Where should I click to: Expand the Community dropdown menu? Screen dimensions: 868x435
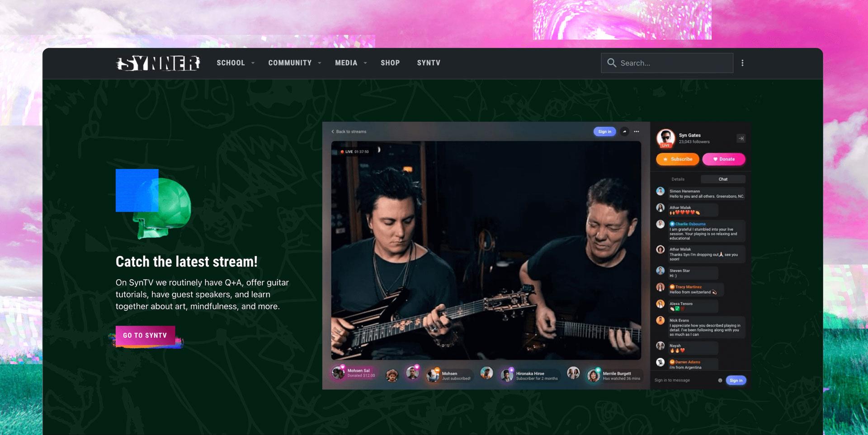294,63
